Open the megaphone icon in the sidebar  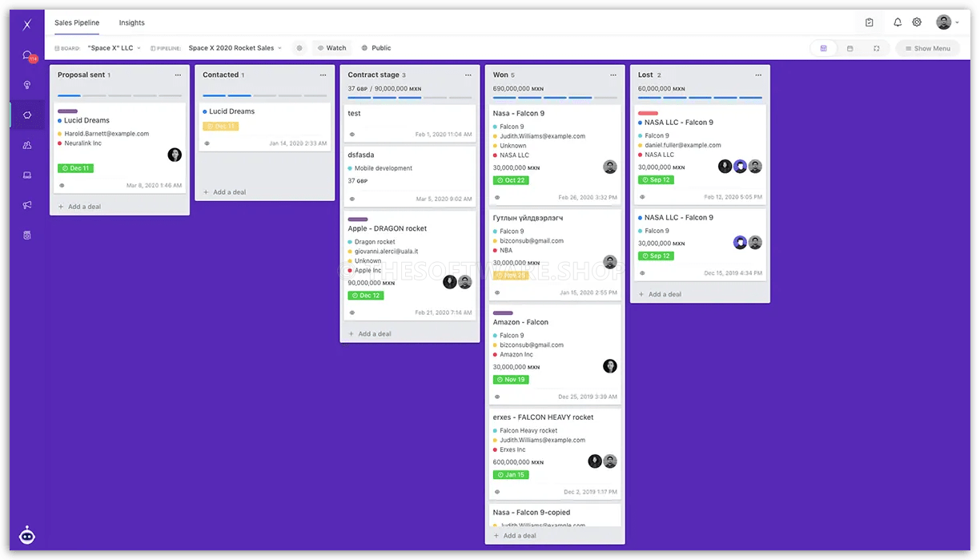pos(27,205)
